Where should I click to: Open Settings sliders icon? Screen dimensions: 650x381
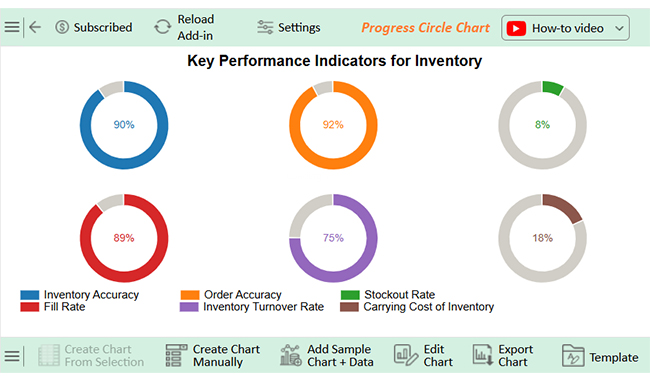[265, 27]
